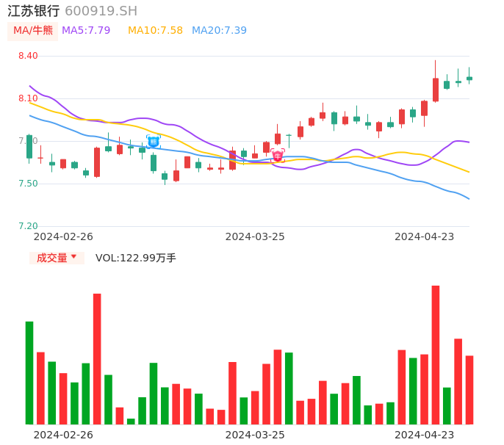Click the red dropdown arrow beside 成交量
Image resolution: width=504 pixels, height=445 pixels.
[x=73, y=257]
